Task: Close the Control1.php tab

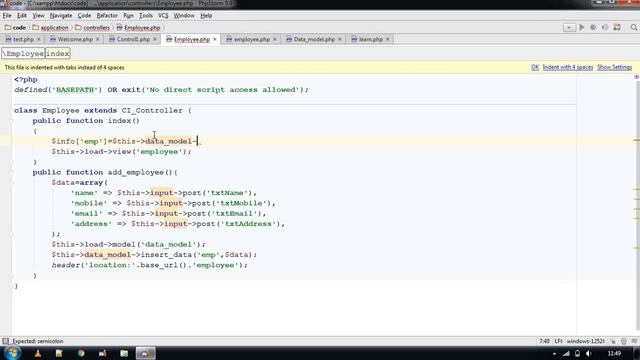Action: click(x=155, y=39)
